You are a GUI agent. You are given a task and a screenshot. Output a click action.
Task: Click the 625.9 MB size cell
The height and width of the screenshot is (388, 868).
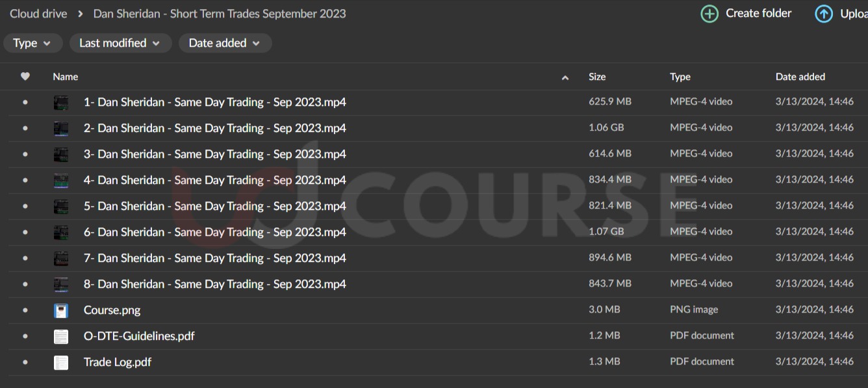point(610,101)
